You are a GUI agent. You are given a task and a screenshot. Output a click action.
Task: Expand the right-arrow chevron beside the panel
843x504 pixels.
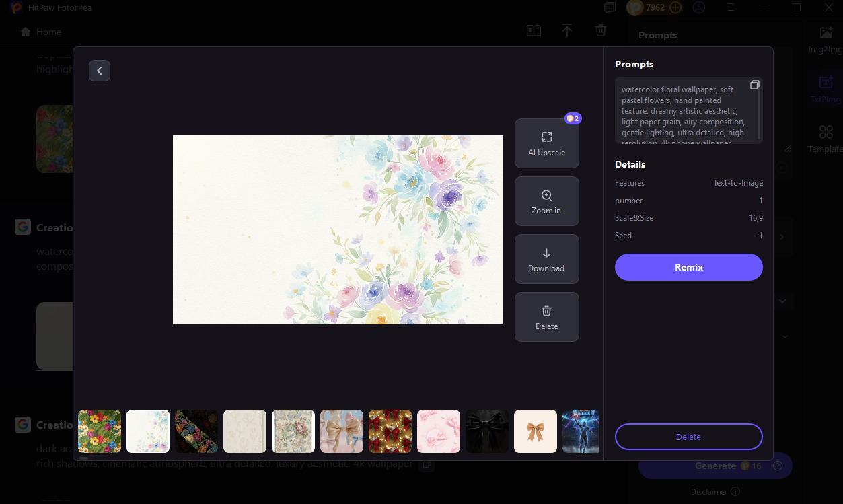(x=781, y=236)
